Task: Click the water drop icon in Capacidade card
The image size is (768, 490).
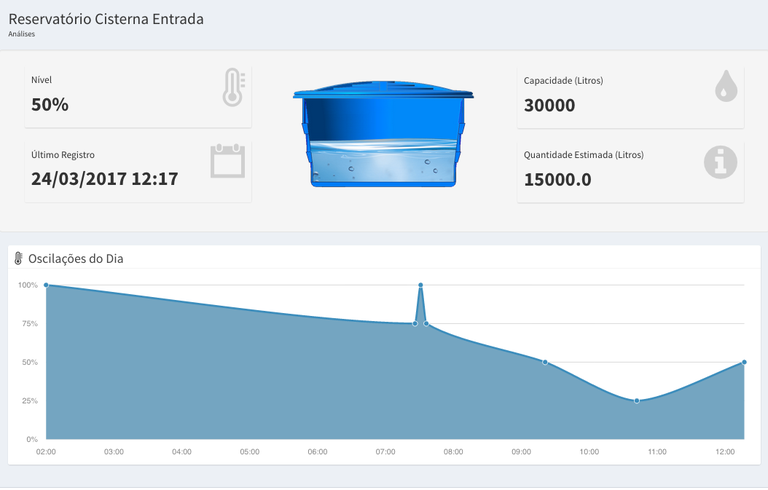Action: [x=725, y=87]
